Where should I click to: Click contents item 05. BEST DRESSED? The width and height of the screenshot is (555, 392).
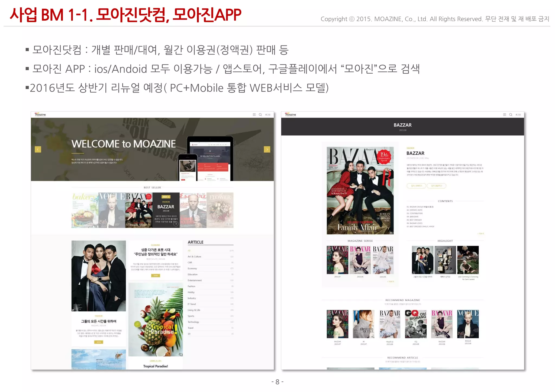coord(414,220)
